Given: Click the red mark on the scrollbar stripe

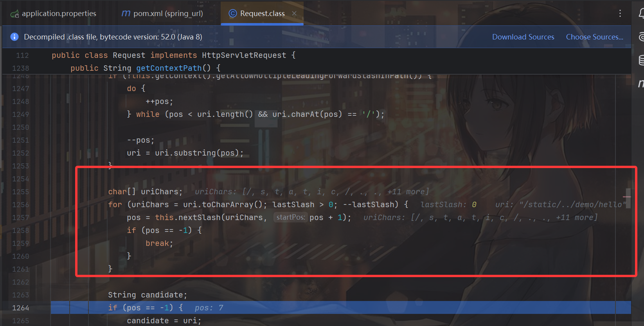Looking at the screenshot, I should [x=627, y=197].
